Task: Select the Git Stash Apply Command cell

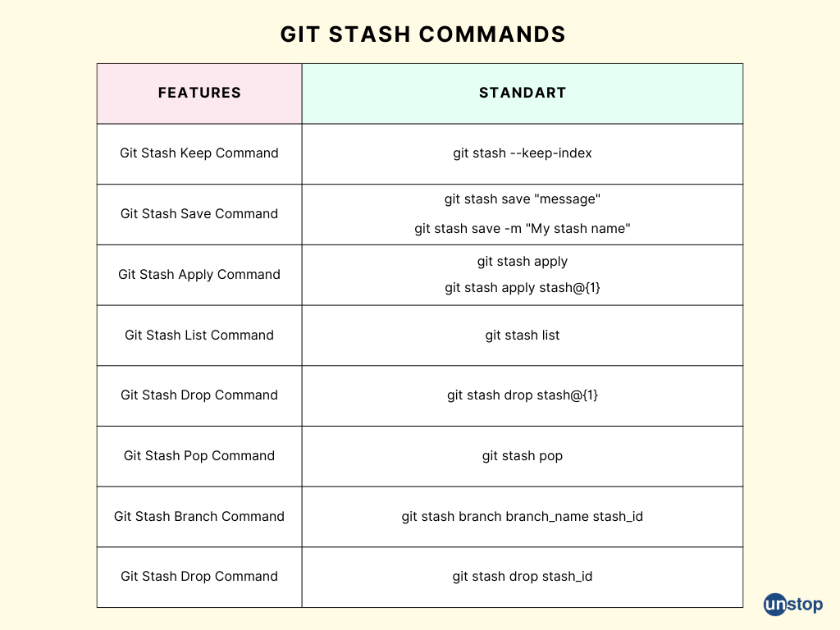Action: [x=199, y=275]
